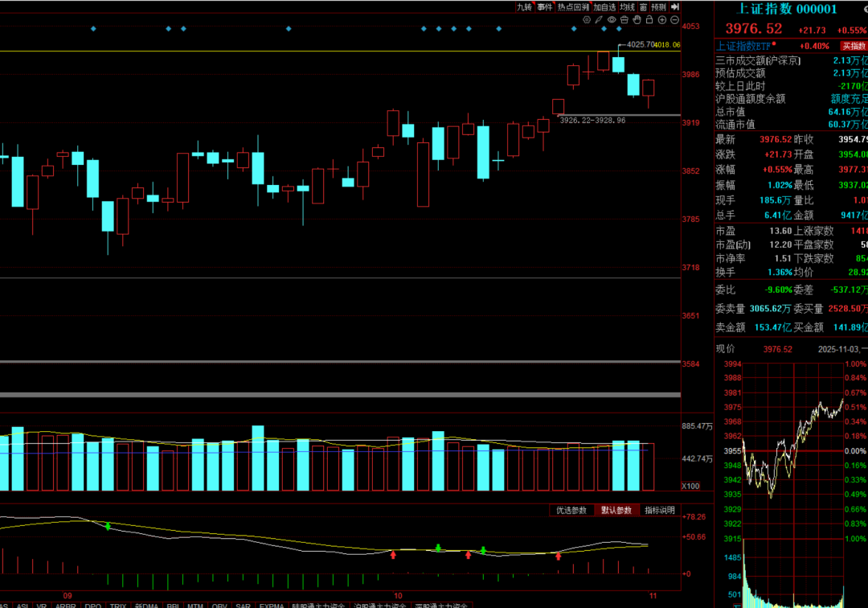Zoom out with the minus icon
Viewport: 868px width, 608px height.
coord(674,19)
